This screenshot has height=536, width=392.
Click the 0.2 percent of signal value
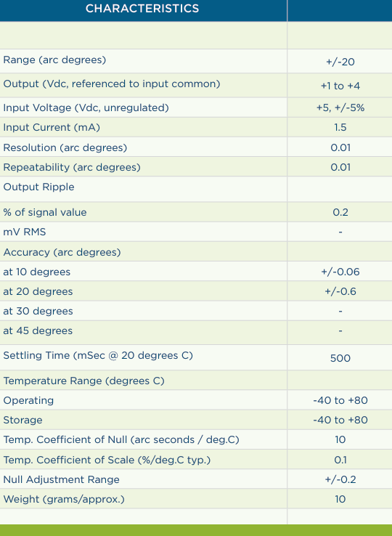340,212
